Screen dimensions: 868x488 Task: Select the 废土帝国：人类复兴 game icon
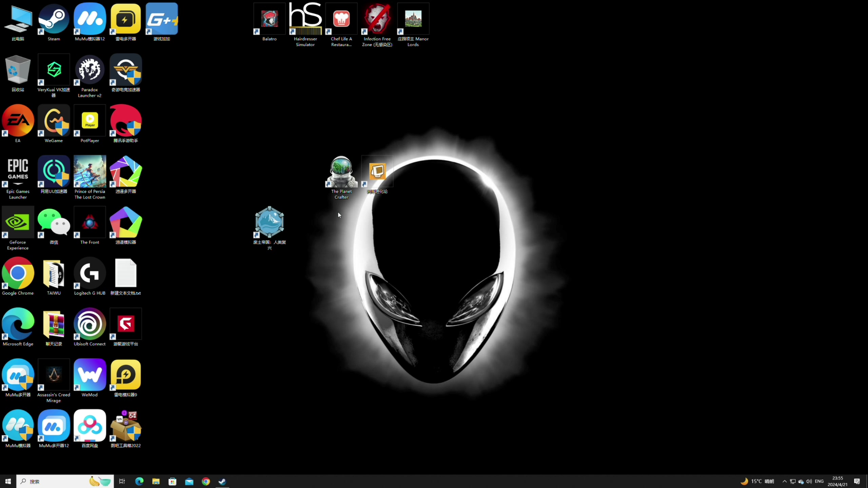point(269,228)
